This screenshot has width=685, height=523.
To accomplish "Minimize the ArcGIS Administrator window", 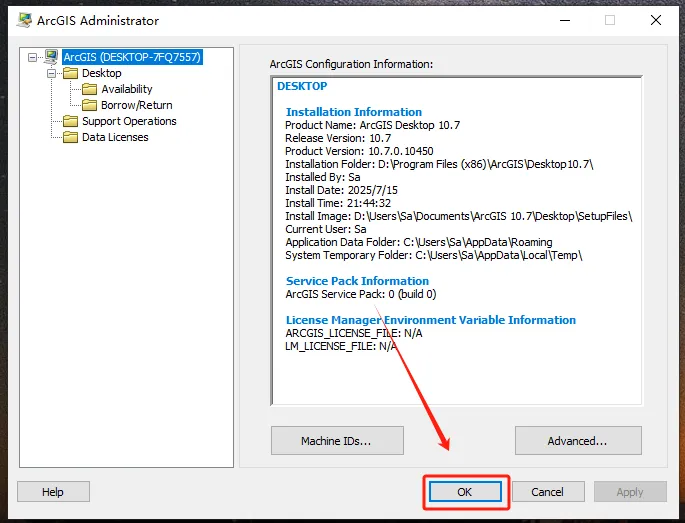I will [565, 20].
